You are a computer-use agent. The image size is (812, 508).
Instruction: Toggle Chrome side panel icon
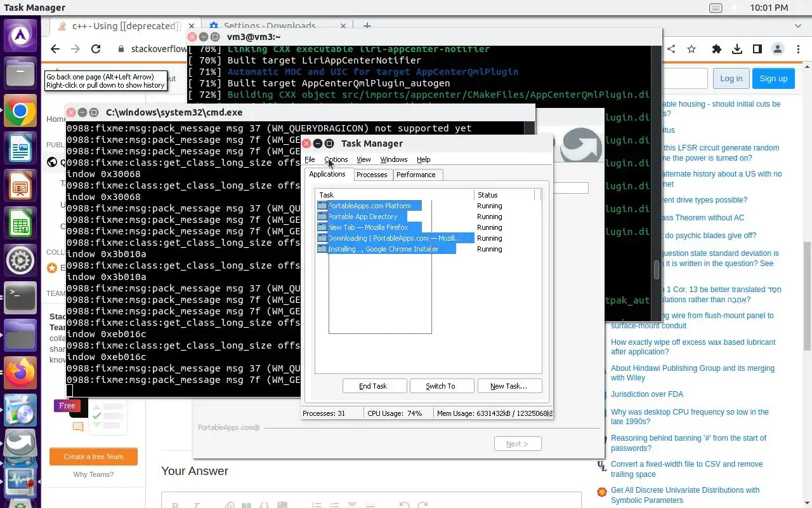pos(757,49)
